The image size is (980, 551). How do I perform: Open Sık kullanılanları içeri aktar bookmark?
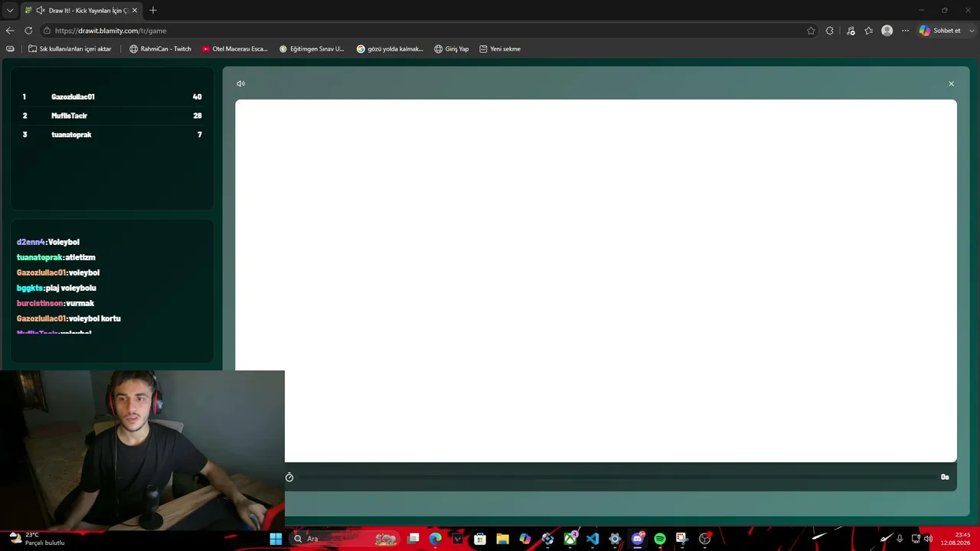click(x=70, y=49)
